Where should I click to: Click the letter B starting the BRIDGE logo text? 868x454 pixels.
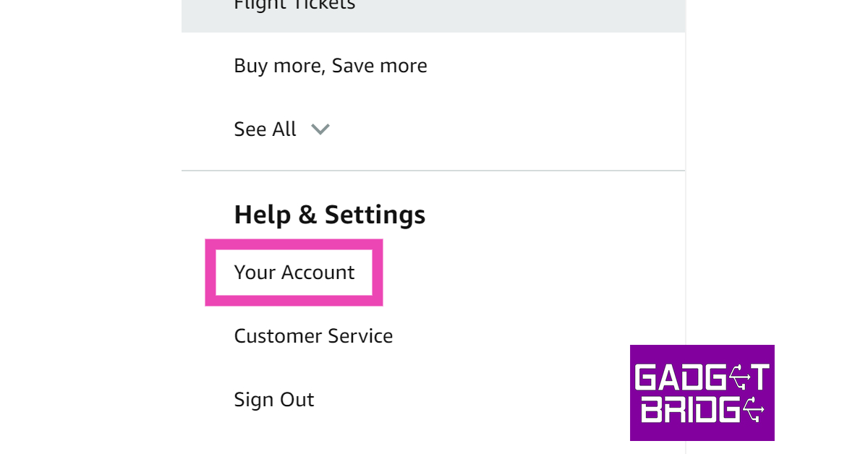point(651,410)
